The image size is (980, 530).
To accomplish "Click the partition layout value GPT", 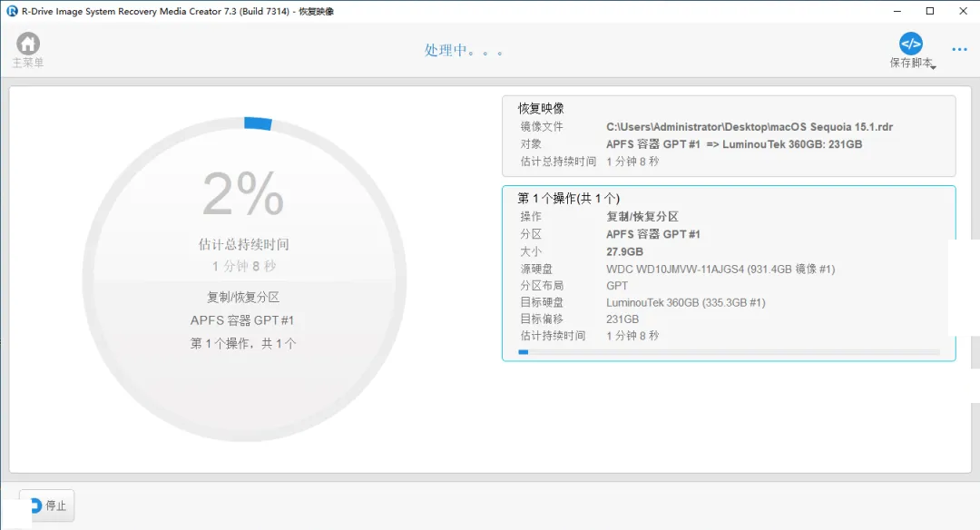I will point(617,286).
